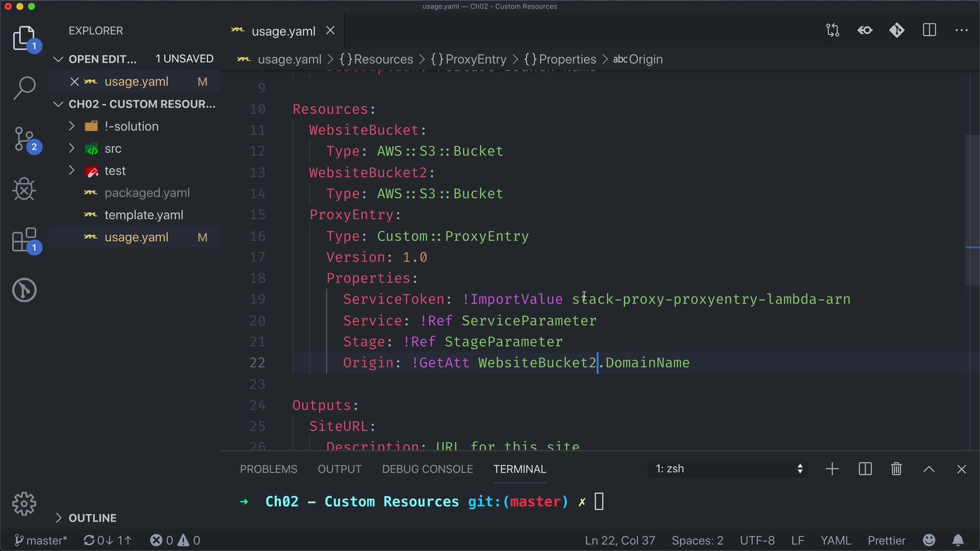
Task: Switch to the PROBLEMS tab
Action: (268, 469)
